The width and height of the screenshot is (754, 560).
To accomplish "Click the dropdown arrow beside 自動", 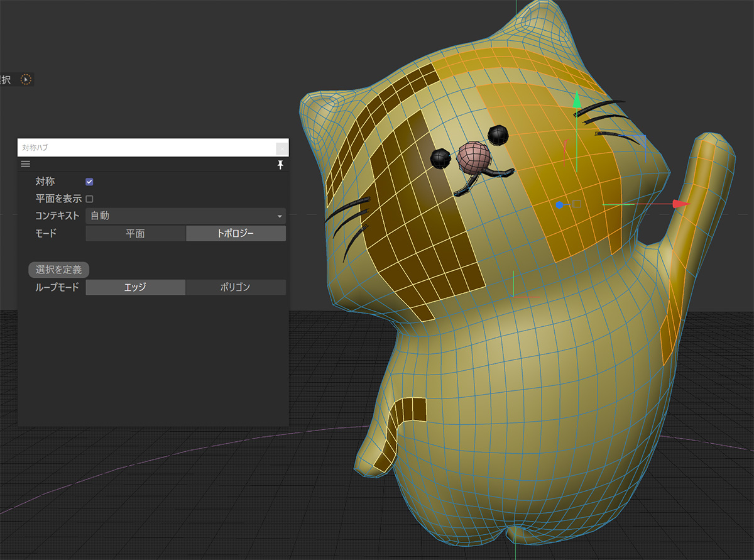I will (280, 216).
